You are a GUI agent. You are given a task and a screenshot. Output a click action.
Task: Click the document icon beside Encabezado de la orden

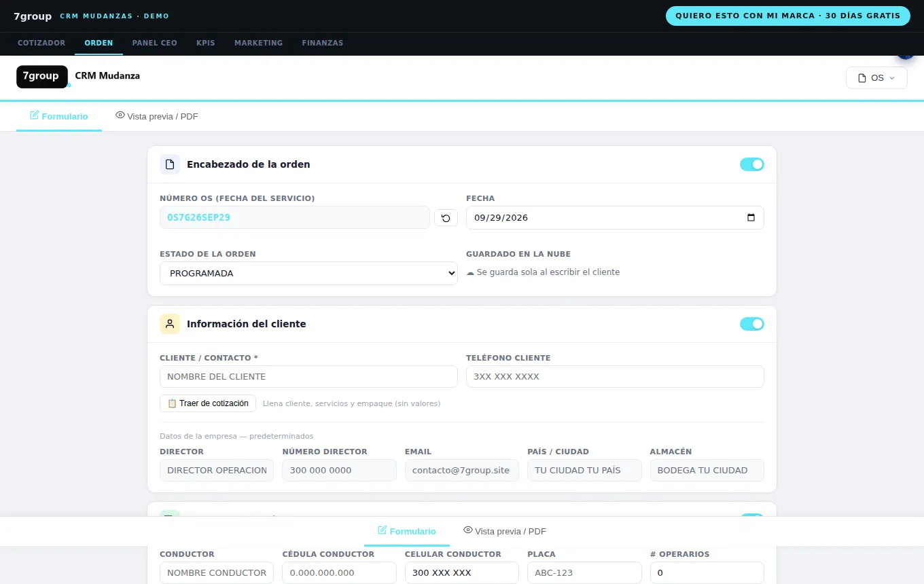tap(170, 164)
